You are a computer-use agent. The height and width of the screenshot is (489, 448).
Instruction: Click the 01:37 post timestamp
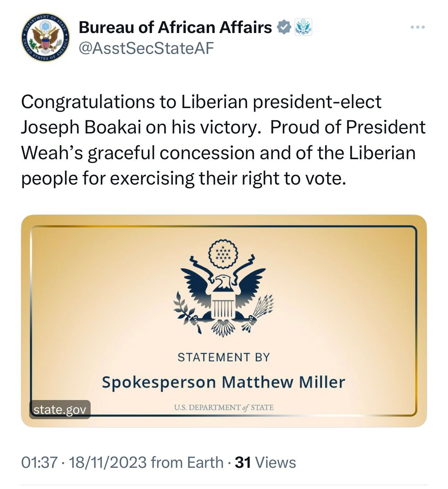(x=39, y=463)
